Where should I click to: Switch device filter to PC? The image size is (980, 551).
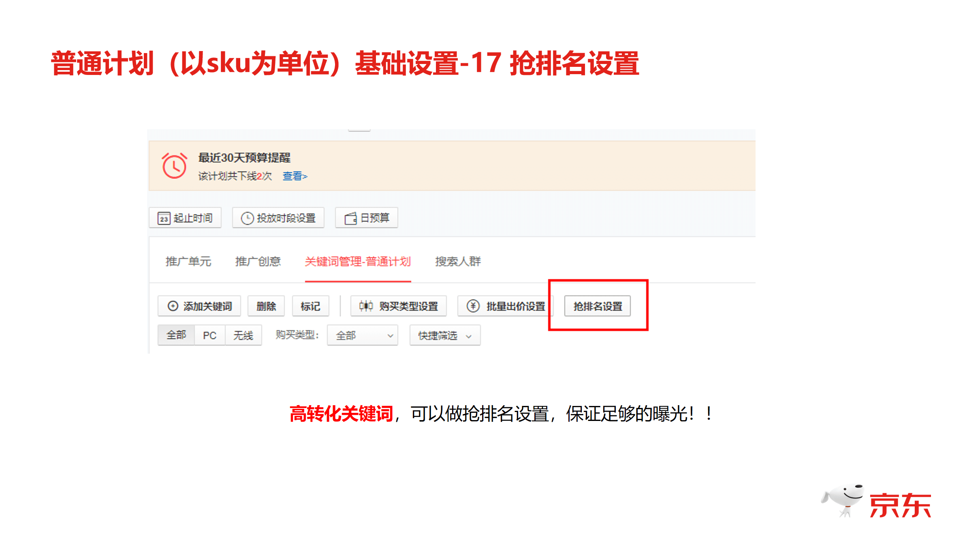(209, 335)
